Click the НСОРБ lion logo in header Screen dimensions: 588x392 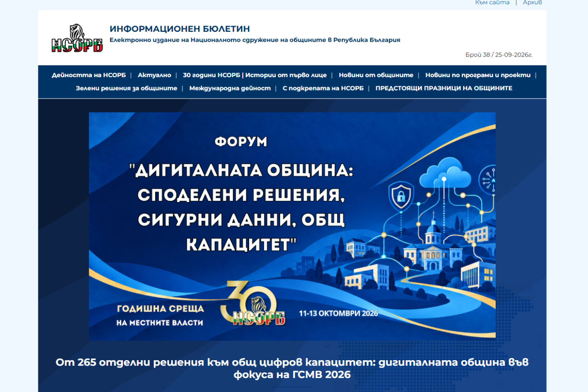click(x=77, y=38)
